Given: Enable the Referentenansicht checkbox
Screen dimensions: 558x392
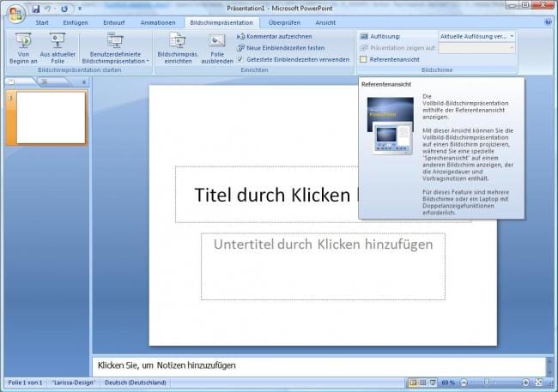Looking at the screenshot, I should pos(363,59).
